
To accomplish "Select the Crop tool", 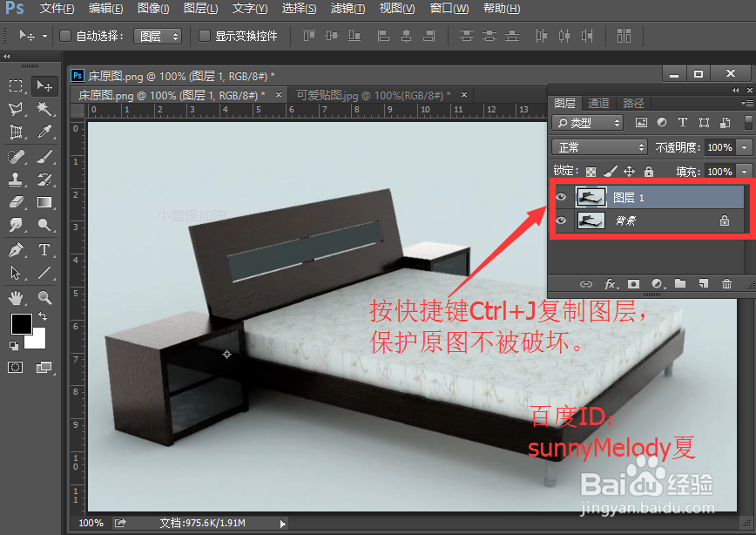I will [16, 132].
